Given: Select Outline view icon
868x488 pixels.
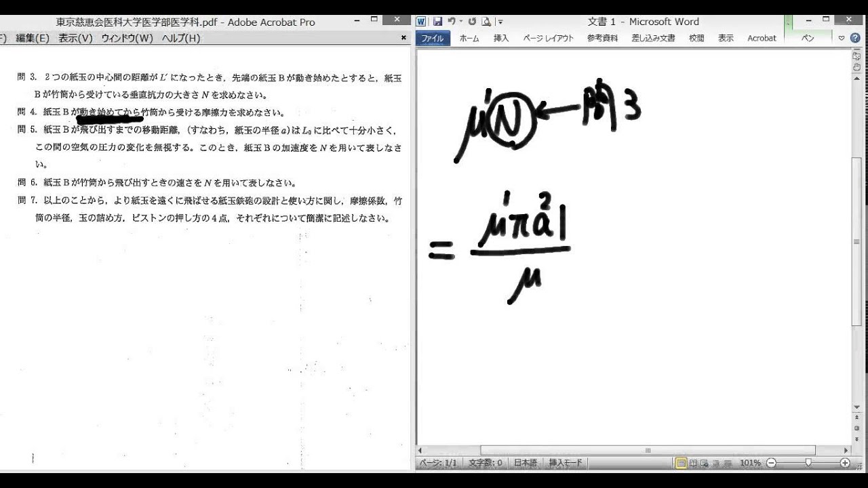Looking at the screenshot, I should (x=716, y=463).
